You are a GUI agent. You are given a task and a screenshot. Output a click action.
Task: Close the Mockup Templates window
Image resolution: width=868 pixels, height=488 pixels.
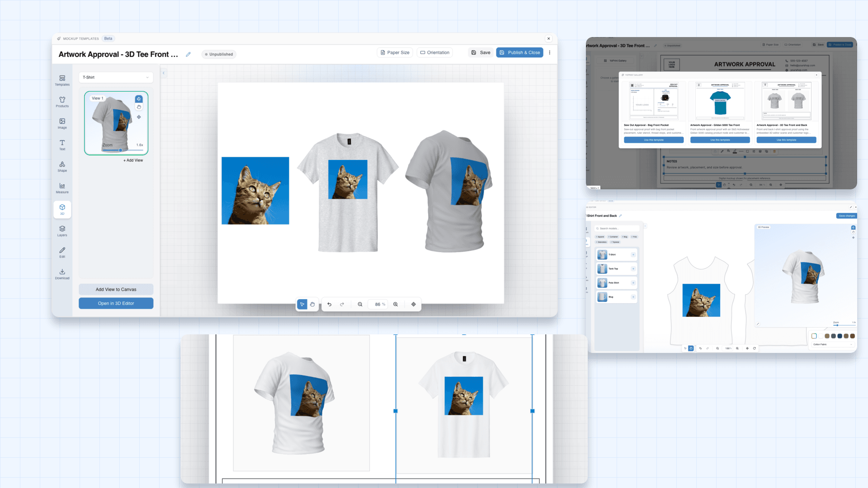point(549,38)
